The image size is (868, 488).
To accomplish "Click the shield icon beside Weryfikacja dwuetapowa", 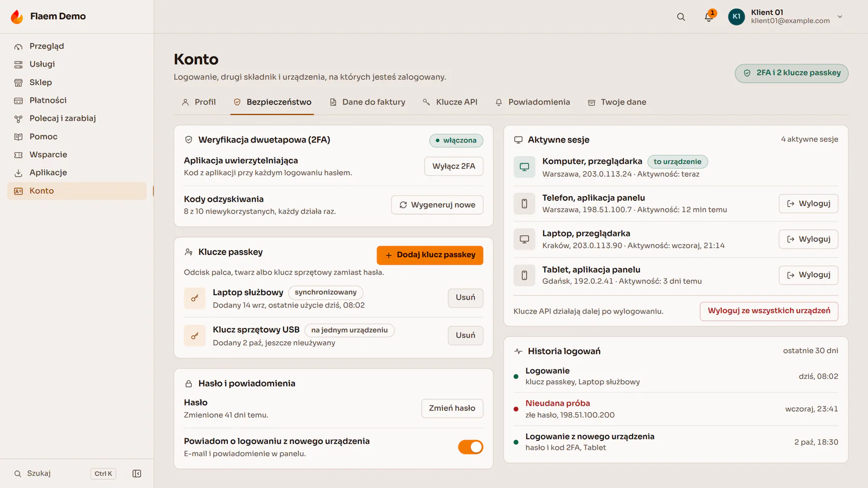I will (x=189, y=140).
